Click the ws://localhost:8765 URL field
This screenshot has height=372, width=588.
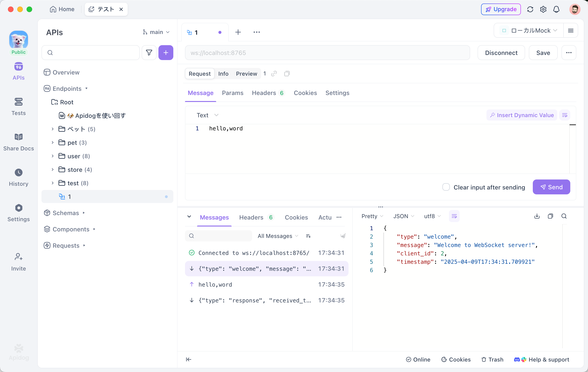[x=327, y=53]
